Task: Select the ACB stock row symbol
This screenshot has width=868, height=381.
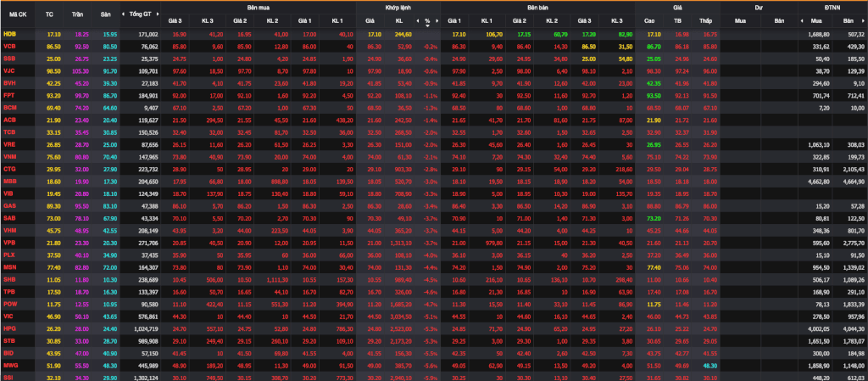Action: (x=9, y=119)
